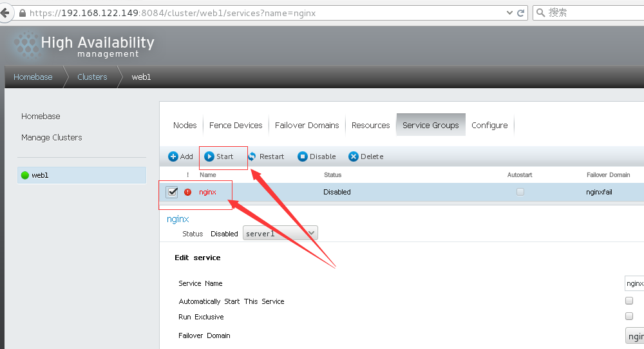Screen dimensions: 644x349
Task: Switch to the Nodes tab
Action: coord(185,125)
